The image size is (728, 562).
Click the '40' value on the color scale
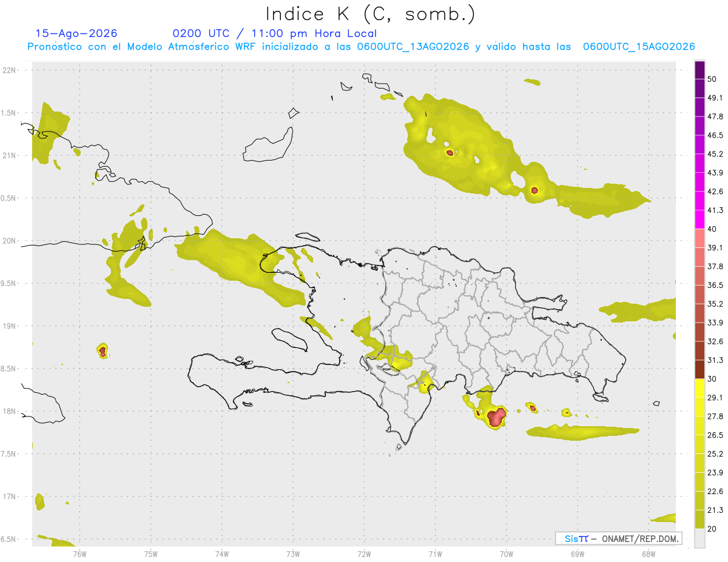point(712,229)
